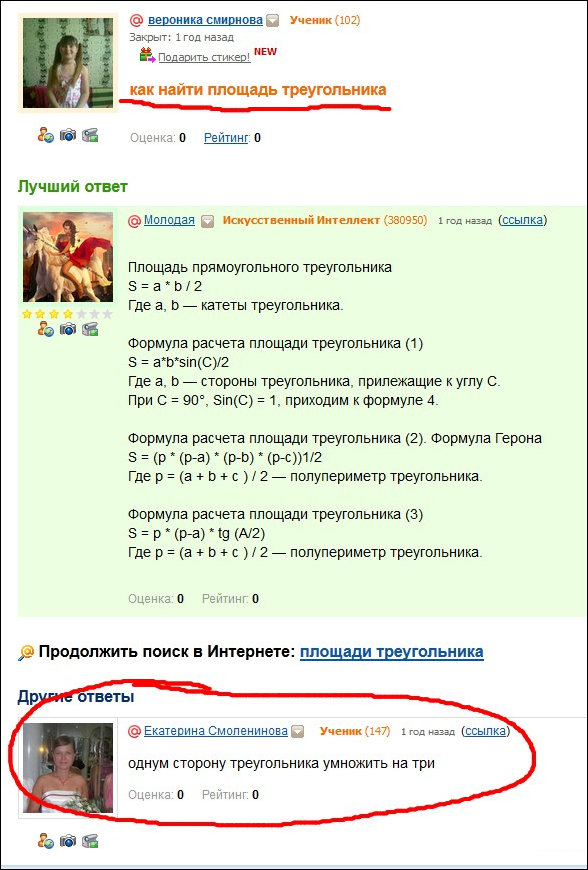Click the Екатерина Смоленинова avatar thumbnail
The image size is (588, 870).
[x=68, y=768]
